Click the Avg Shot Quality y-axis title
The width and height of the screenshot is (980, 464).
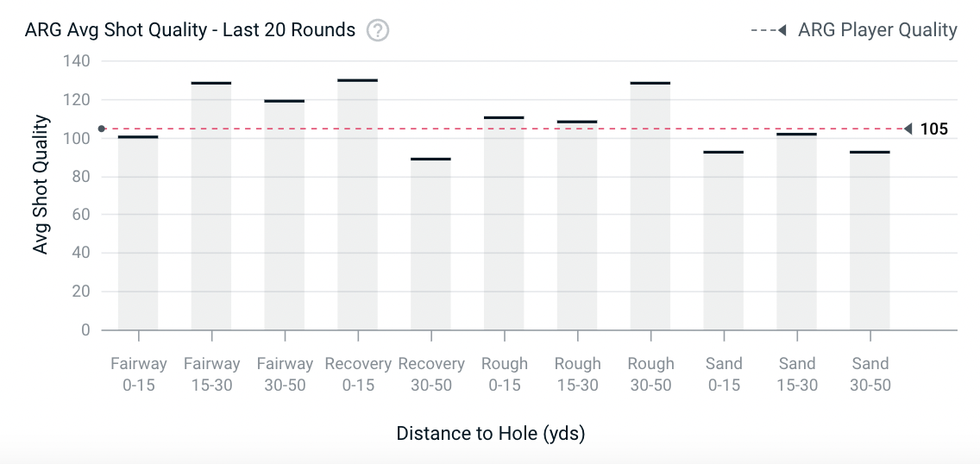coord(40,197)
